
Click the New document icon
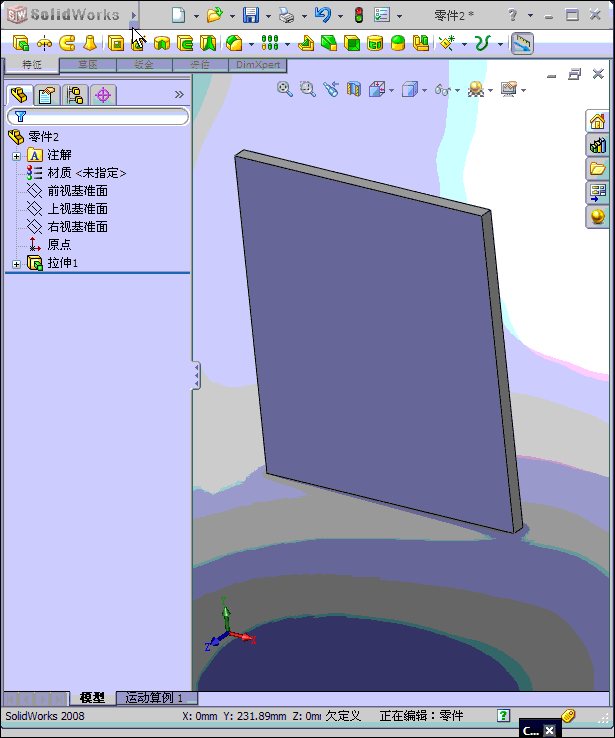tap(178, 15)
